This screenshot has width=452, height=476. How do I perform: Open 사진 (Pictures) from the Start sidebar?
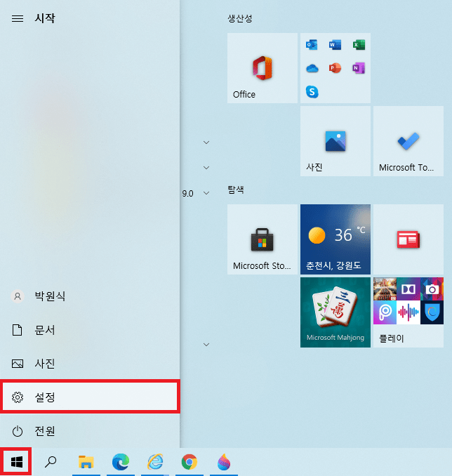point(90,364)
